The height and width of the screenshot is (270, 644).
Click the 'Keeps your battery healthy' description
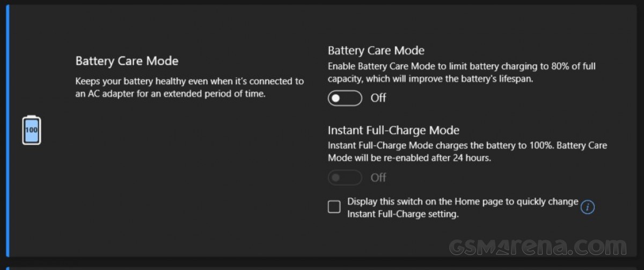tap(189, 81)
